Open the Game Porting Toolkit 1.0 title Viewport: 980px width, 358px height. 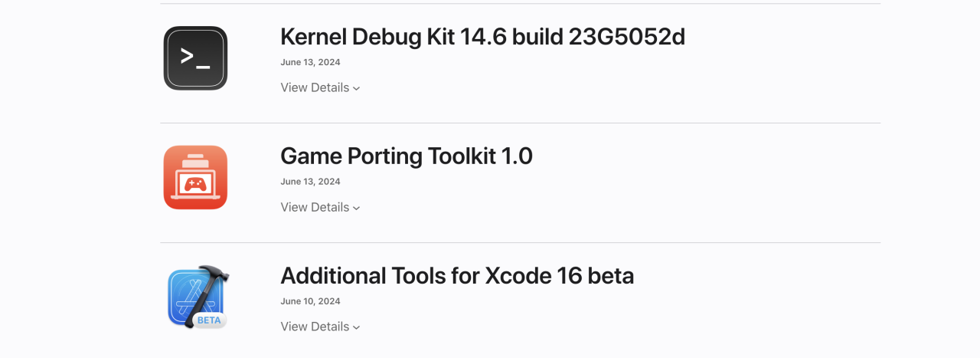pos(406,156)
